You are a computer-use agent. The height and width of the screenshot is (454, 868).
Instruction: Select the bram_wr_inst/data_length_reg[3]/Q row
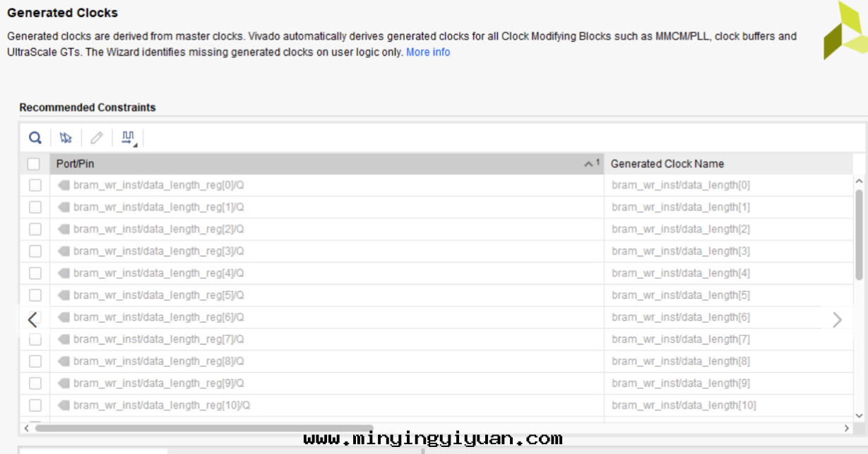tap(158, 251)
